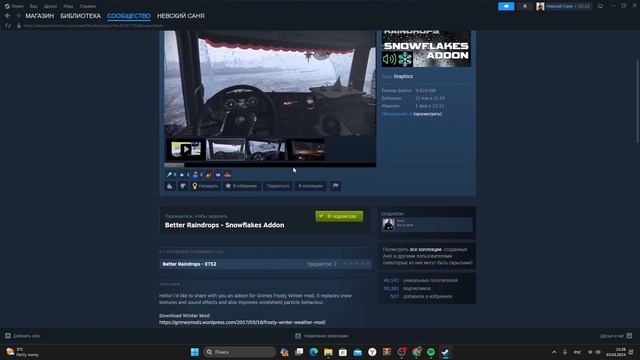The image size is (640, 360).
Task: Open the Вид menu
Action: tap(33, 6)
